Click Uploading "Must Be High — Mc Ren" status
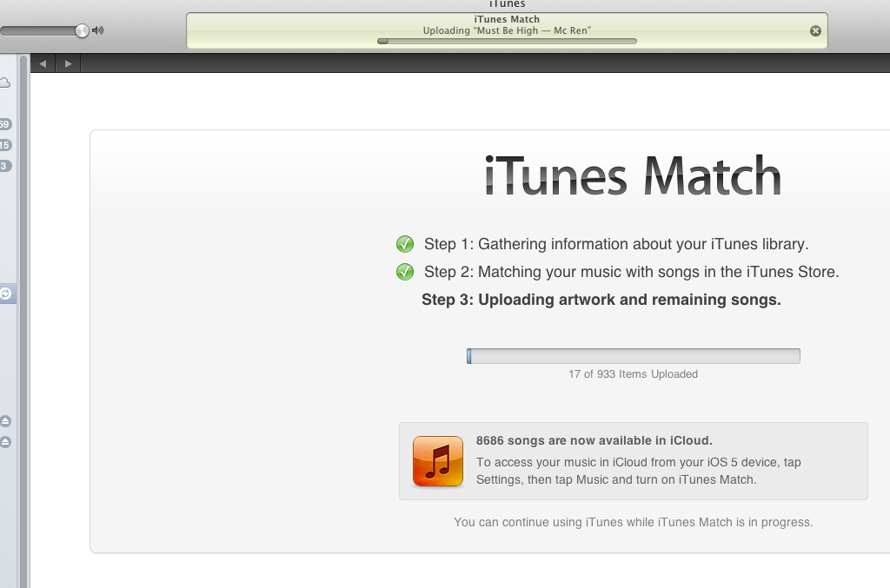890x588 pixels. tap(507, 30)
